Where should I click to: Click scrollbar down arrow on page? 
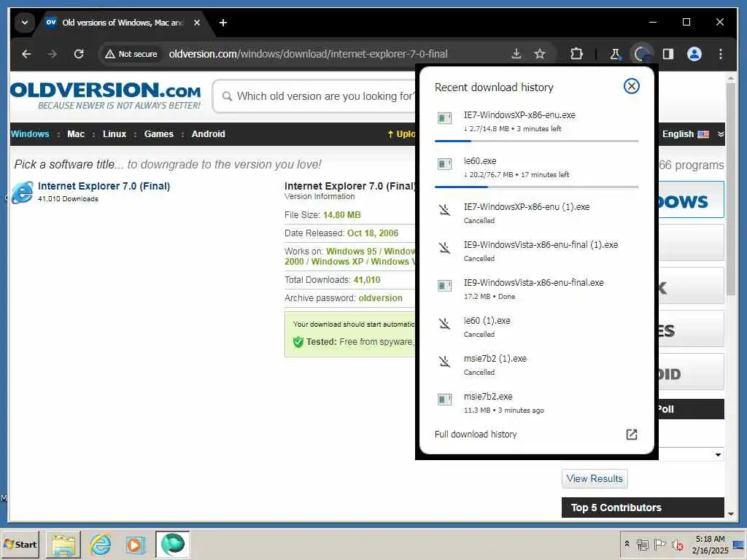coord(731,514)
